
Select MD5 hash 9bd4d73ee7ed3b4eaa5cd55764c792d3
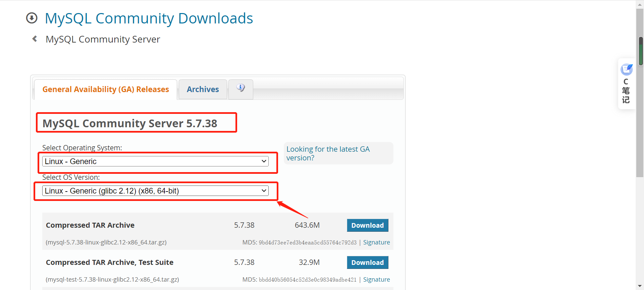tap(308, 242)
